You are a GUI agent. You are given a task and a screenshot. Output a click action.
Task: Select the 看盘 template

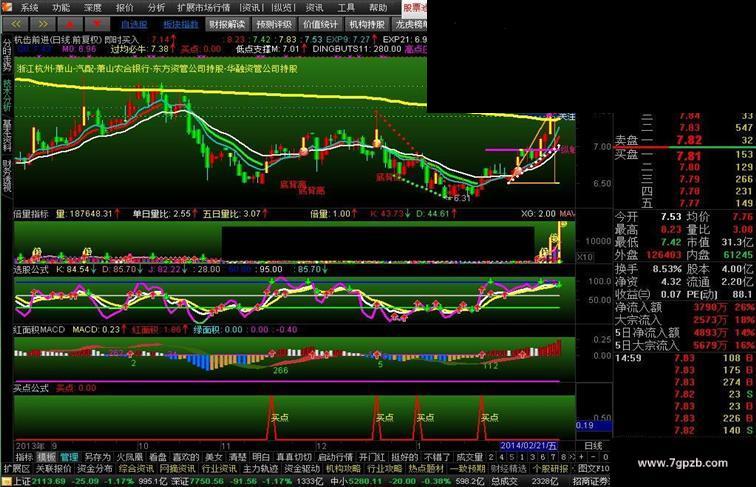coord(158,457)
